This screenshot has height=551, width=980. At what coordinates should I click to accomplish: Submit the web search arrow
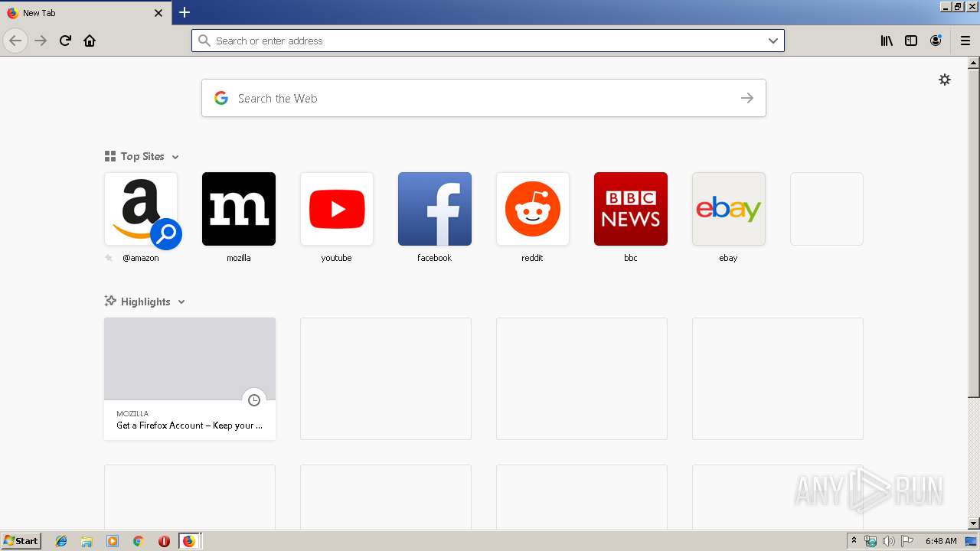[746, 98]
